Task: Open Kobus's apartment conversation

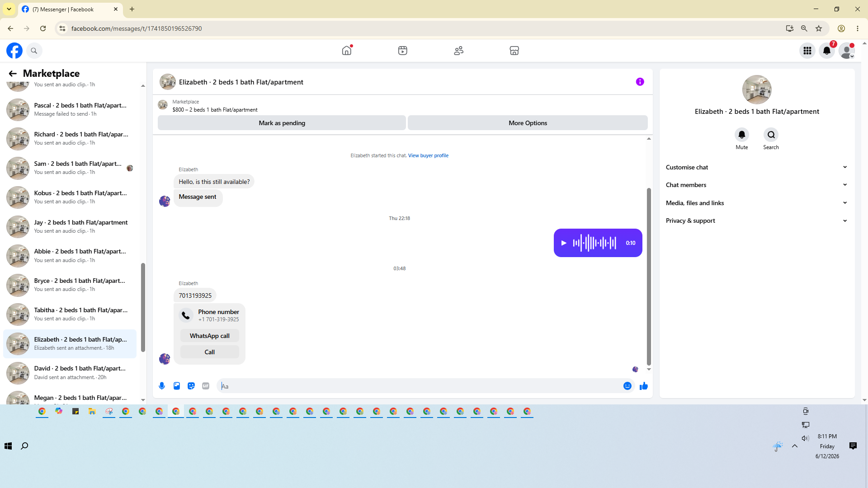Action: click(x=70, y=197)
